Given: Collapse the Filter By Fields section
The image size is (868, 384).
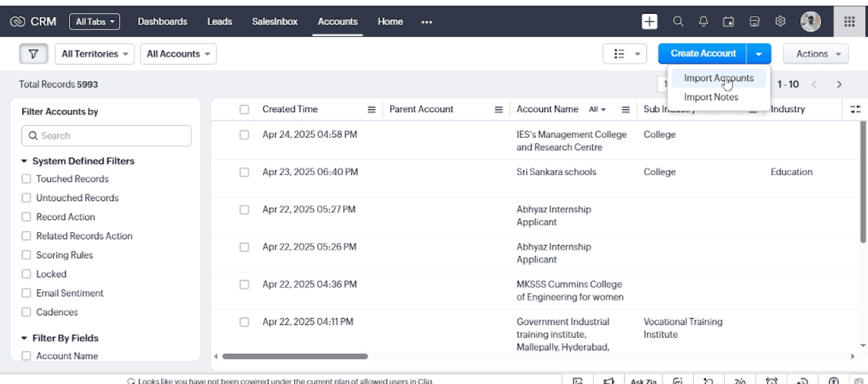Looking at the screenshot, I should [24, 338].
